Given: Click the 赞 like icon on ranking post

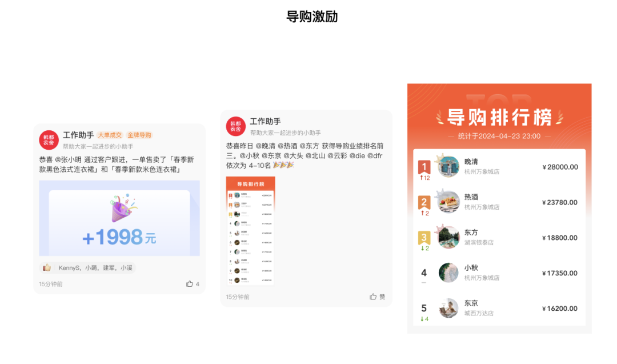Looking at the screenshot, I should tap(373, 297).
